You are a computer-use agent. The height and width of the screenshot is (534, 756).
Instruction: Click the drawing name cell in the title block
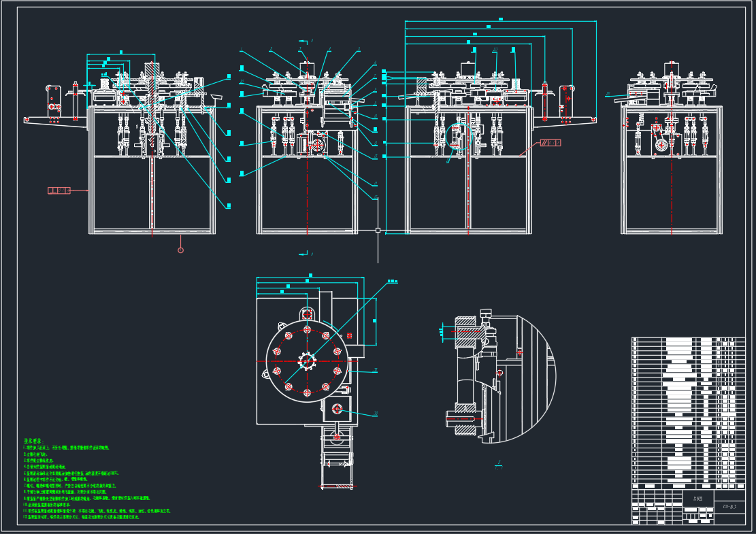point(697,499)
